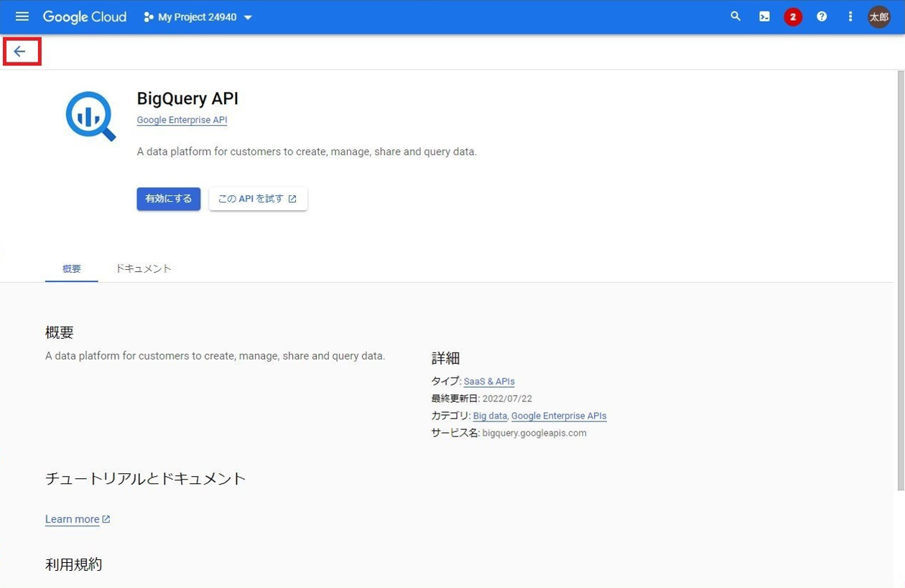Open the My Project 24940 project selector
The width and height of the screenshot is (905, 588).
click(198, 17)
